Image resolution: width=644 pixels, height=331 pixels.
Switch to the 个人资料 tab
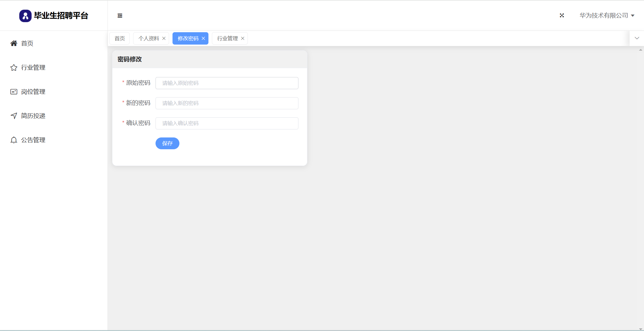(148, 39)
